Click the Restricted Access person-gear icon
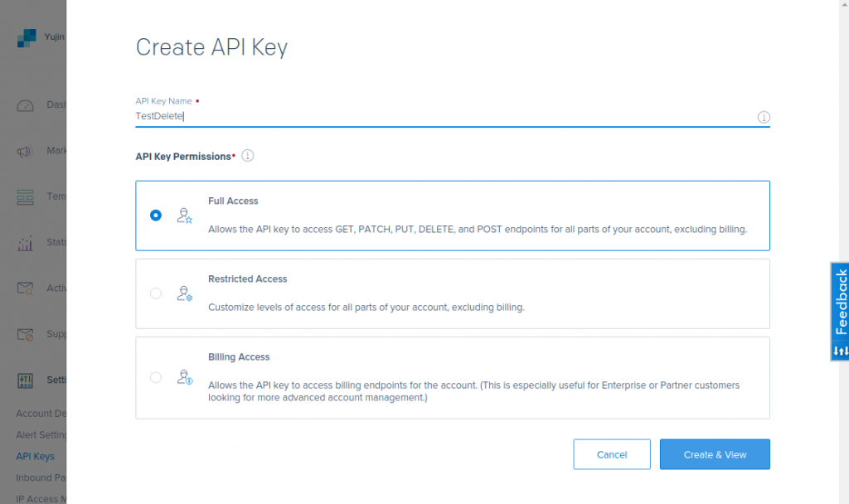 184,293
